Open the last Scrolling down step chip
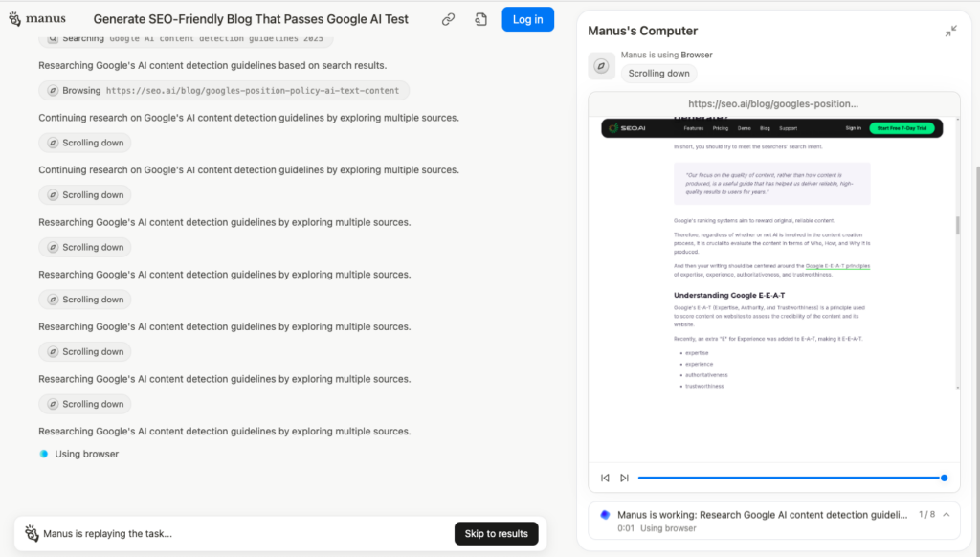 (85, 404)
